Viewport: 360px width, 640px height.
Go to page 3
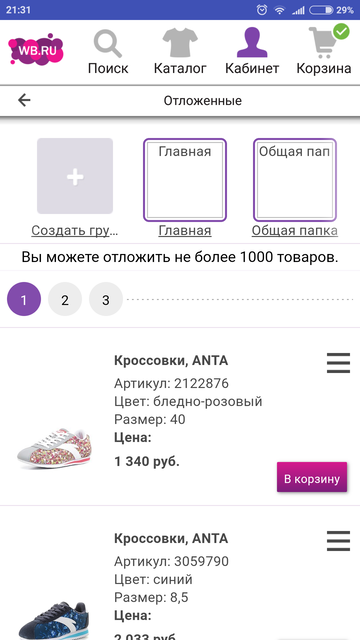tap(106, 300)
